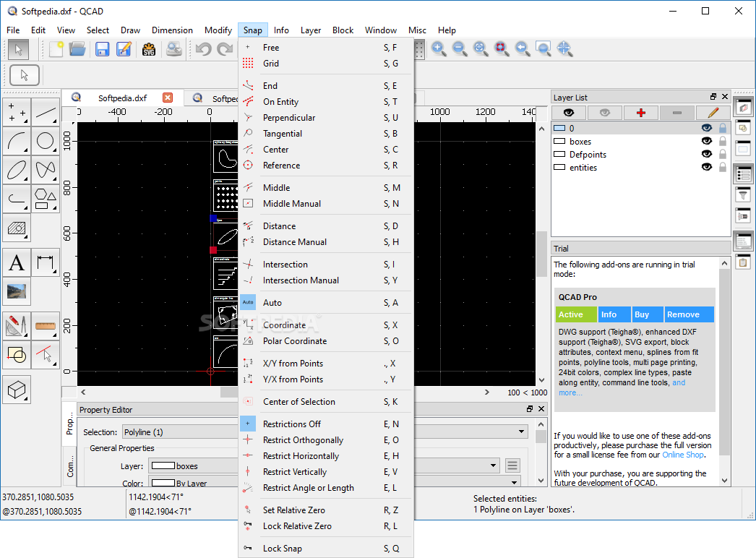The width and height of the screenshot is (756, 558).
Task: Open the modify tools with pencil icon
Action: [17, 326]
